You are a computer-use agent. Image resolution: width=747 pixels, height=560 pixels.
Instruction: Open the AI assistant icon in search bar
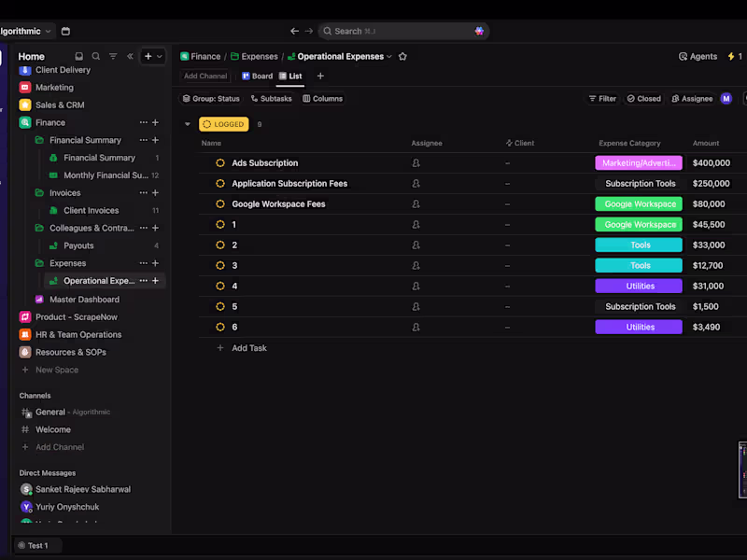coord(479,31)
